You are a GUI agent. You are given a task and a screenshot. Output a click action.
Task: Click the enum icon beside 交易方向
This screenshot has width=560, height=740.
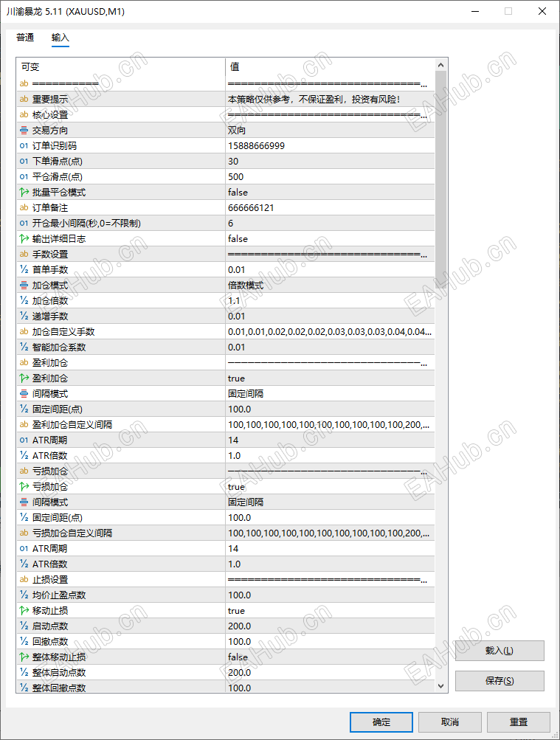pyautogui.click(x=24, y=131)
